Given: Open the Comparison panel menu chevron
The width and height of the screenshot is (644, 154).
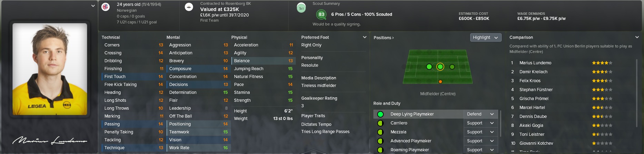Looking at the screenshot, I should pyautogui.click(x=637, y=37).
